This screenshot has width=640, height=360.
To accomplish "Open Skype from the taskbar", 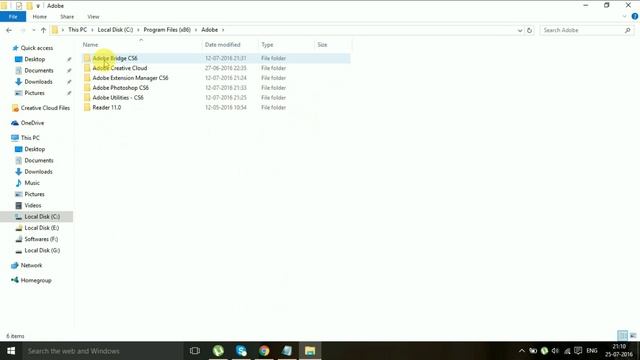I will click(241, 351).
